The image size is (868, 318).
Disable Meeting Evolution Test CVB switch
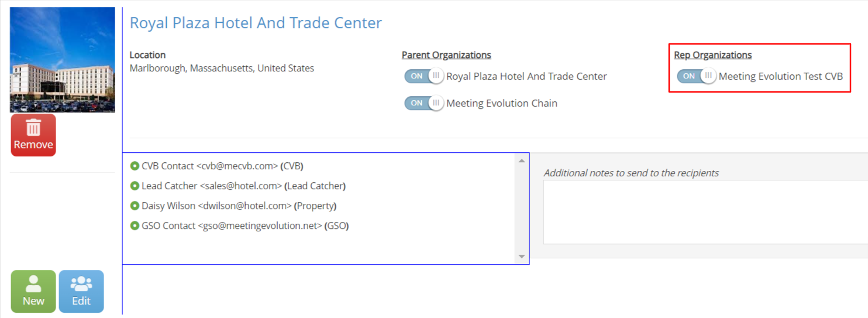pyautogui.click(x=697, y=76)
